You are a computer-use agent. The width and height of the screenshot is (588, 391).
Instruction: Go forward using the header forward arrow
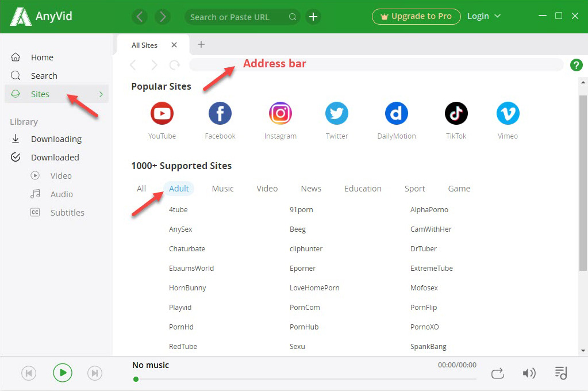[x=163, y=17]
